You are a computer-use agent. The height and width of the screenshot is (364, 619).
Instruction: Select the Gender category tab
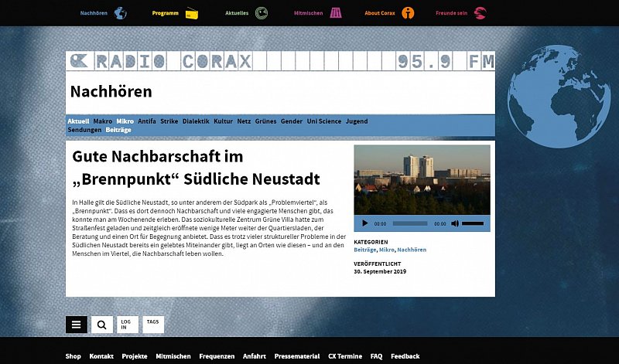[x=292, y=121]
